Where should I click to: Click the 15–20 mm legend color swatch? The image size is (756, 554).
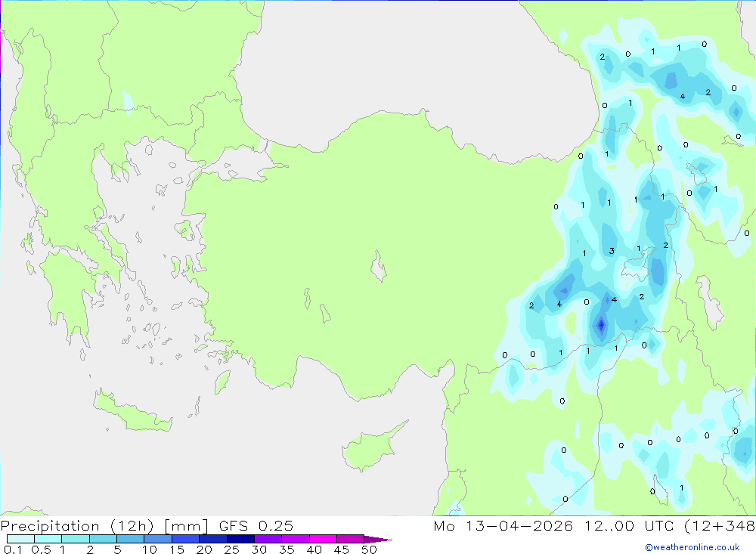pos(186,539)
